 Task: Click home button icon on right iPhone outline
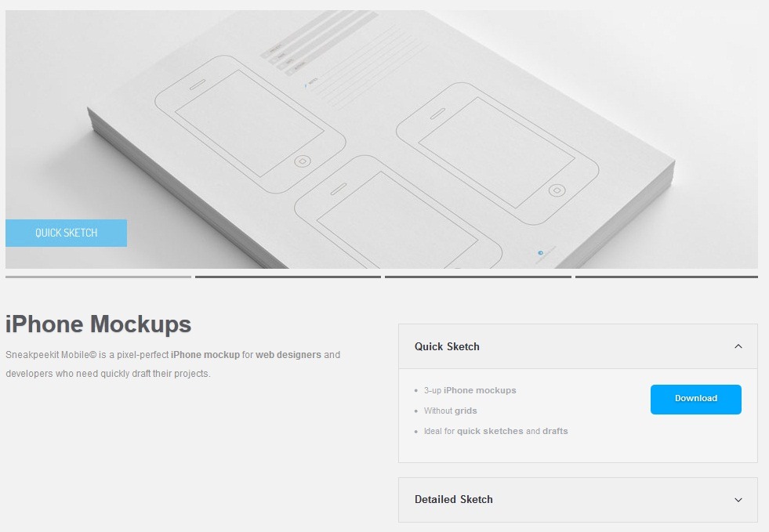(x=557, y=190)
